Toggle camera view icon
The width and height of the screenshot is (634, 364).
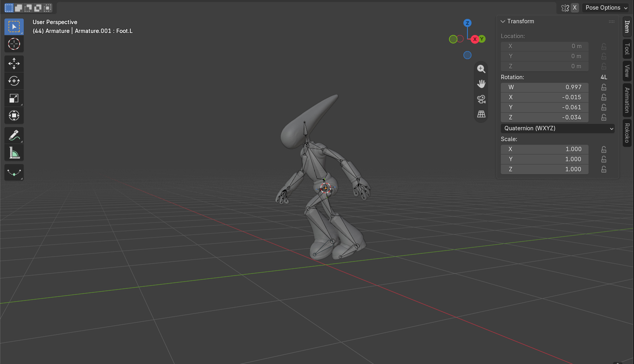pos(481,99)
